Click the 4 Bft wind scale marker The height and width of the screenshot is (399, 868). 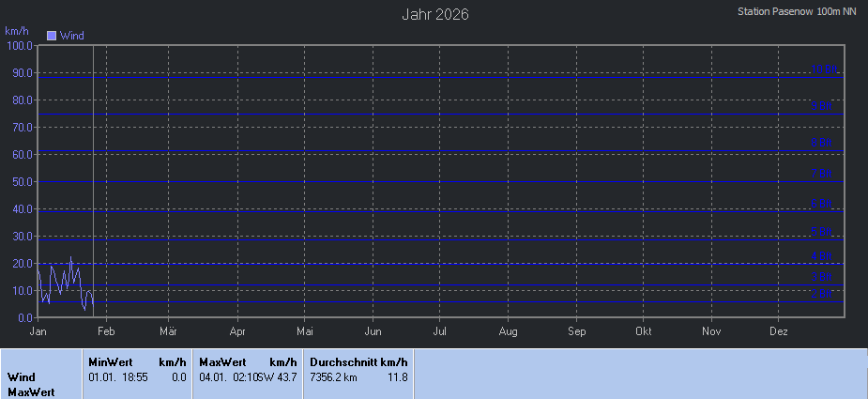[x=823, y=256]
